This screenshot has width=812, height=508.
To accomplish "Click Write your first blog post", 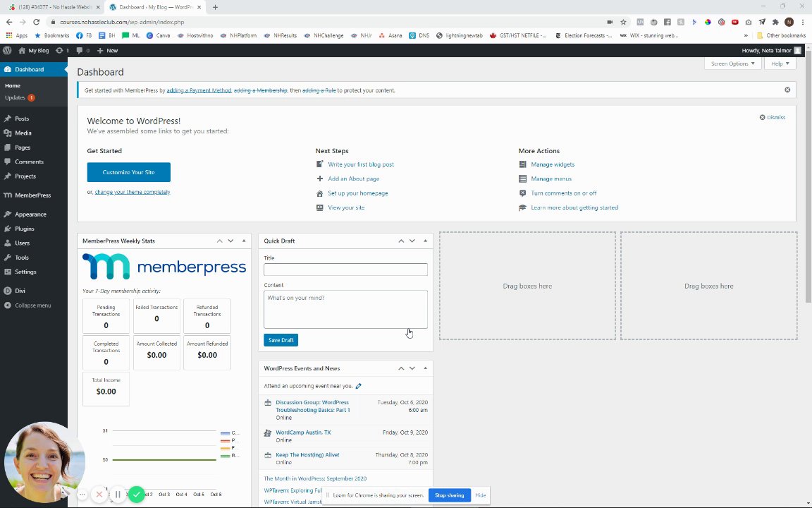I will click(361, 164).
